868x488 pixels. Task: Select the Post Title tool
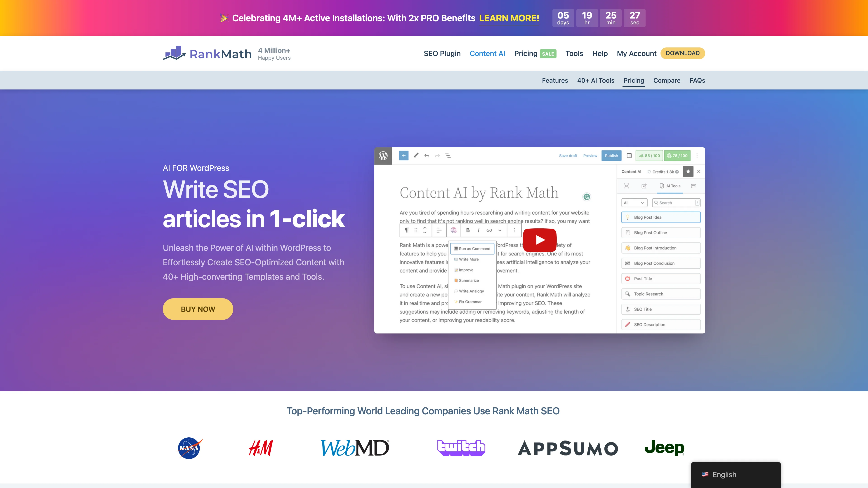tap(661, 279)
